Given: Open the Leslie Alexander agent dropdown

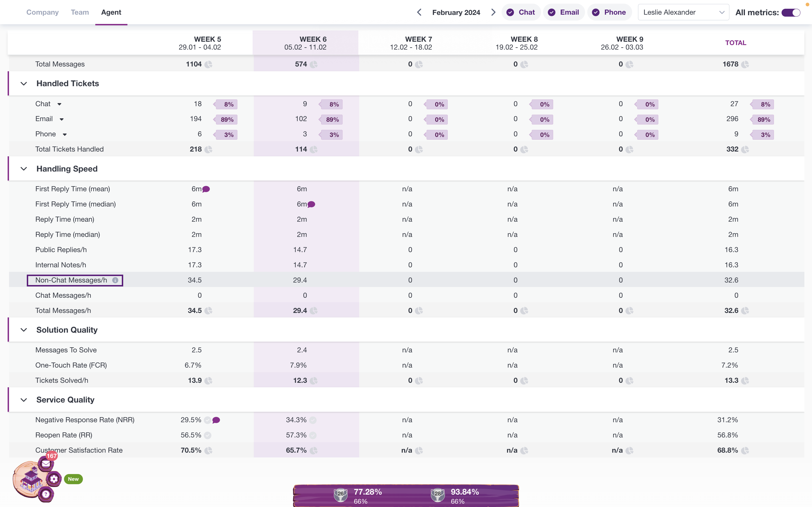Looking at the screenshot, I should pos(683,12).
